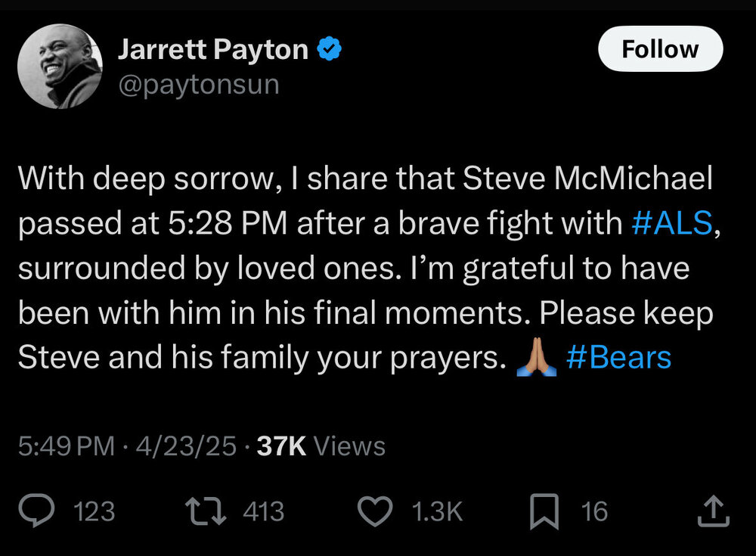Click the 123 replies count

point(95,512)
